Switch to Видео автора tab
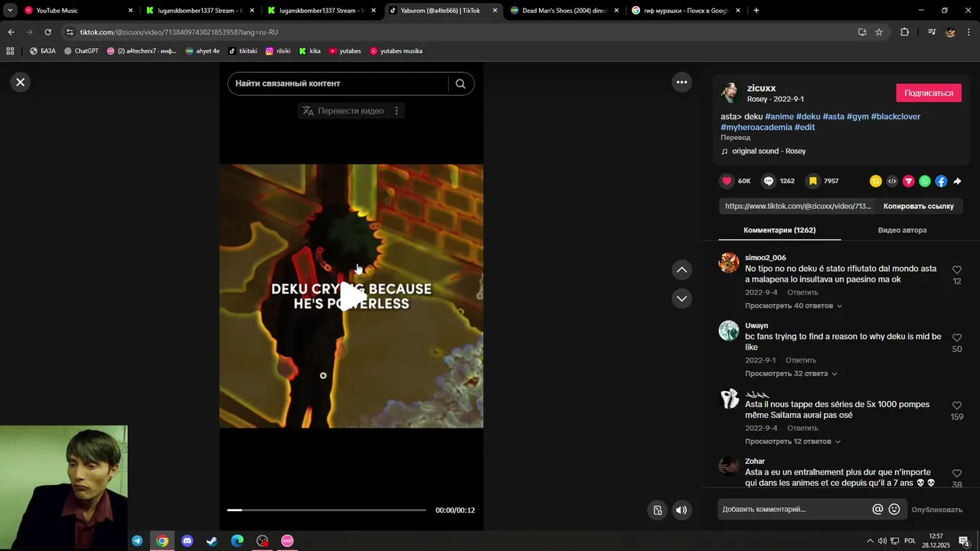Screen dimensions: 980x551 902,230
